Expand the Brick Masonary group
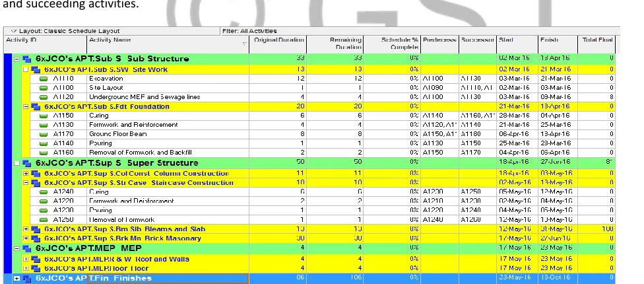The image size is (644, 284). click(x=26, y=238)
